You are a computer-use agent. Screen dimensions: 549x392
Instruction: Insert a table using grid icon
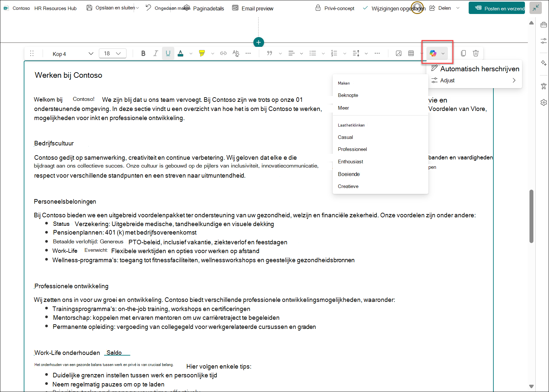tap(411, 53)
